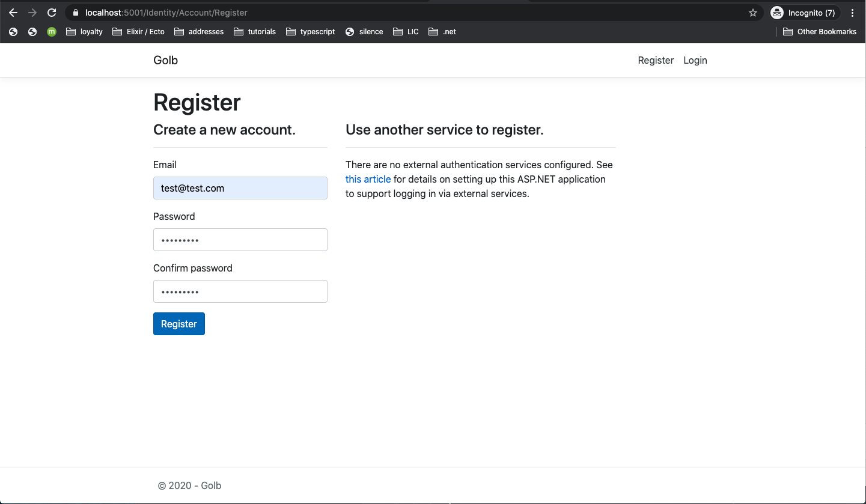Click the '© 2020 - Golb' footer text
Image resolution: width=866 pixels, height=504 pixels.
(190, 485)
